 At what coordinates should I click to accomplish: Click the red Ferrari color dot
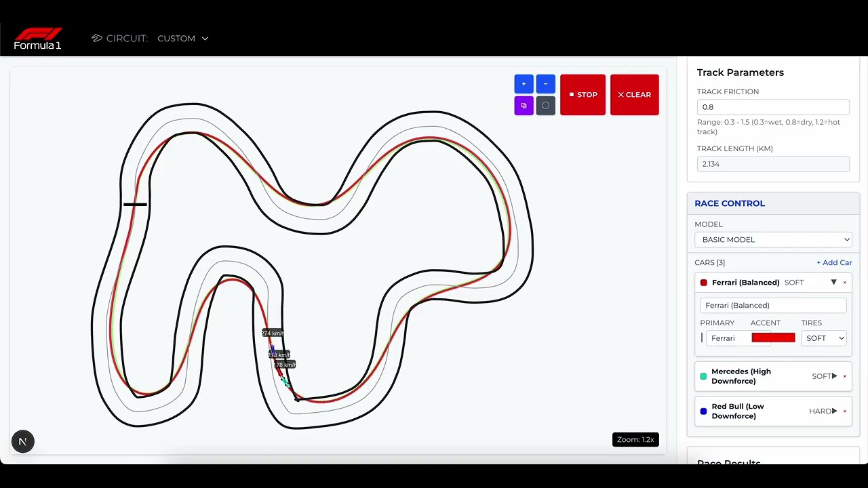(x=704, y=283)
